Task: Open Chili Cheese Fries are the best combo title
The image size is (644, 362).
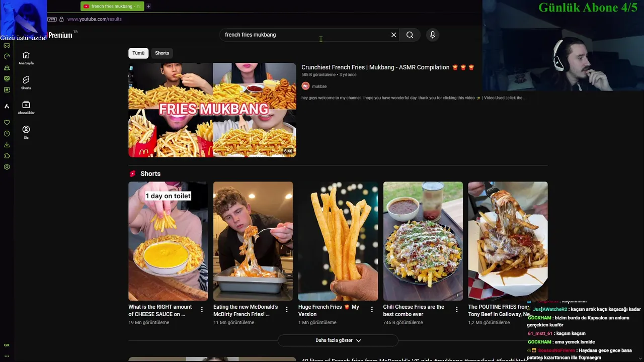Action: point(414,311)
